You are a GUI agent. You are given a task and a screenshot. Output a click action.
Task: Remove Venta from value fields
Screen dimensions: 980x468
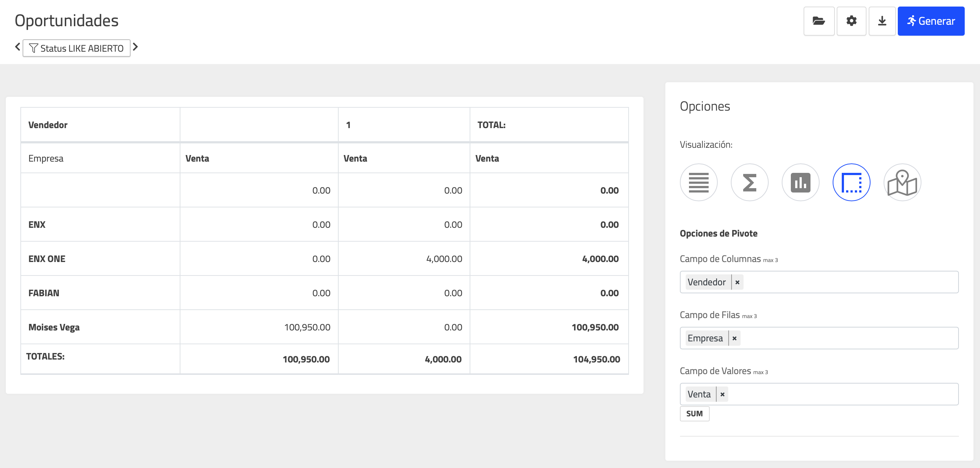tap(722, 394)
